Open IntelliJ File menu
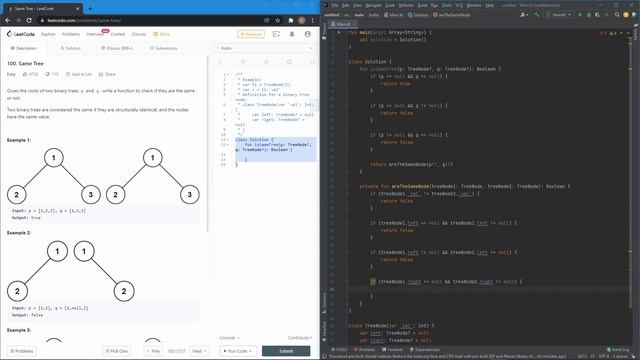 click(335, 5)
